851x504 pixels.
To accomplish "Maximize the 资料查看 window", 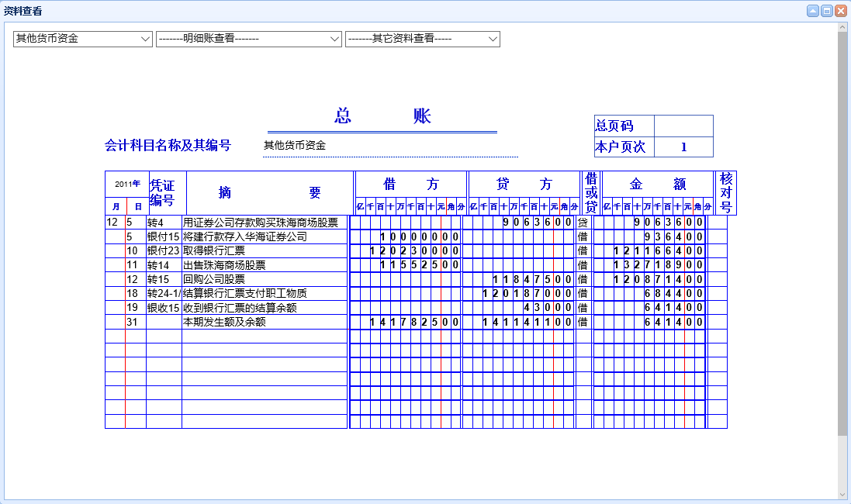I will pyautogui.click(x=827, y=11).
